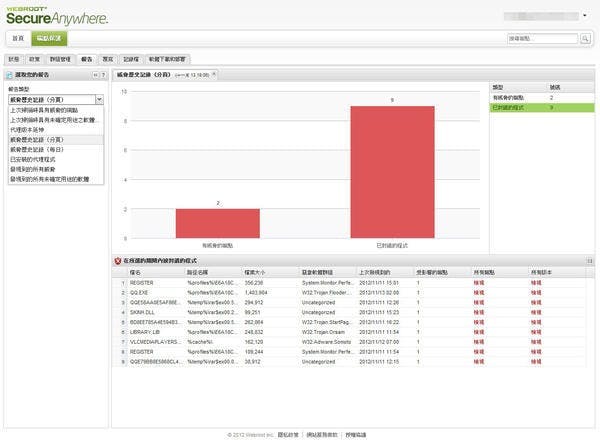Switch to the 首頁 tab

(18, 38)
